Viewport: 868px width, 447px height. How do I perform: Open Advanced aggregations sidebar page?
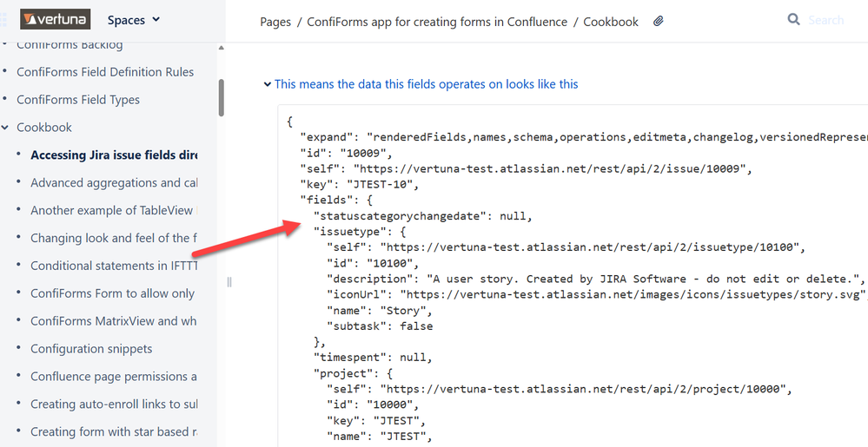(114, 182)
